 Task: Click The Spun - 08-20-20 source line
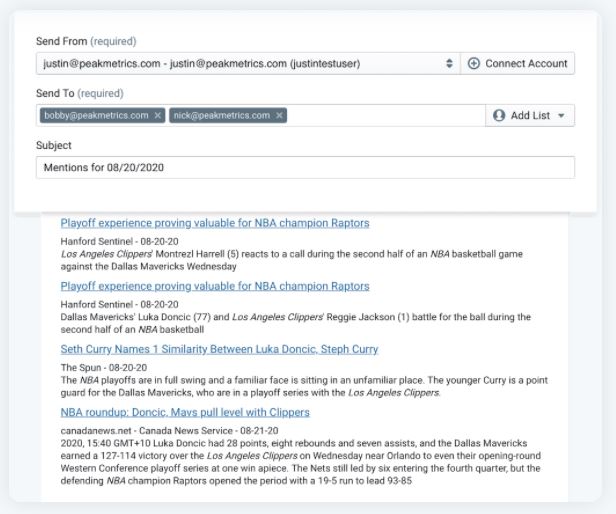(104, 368)
